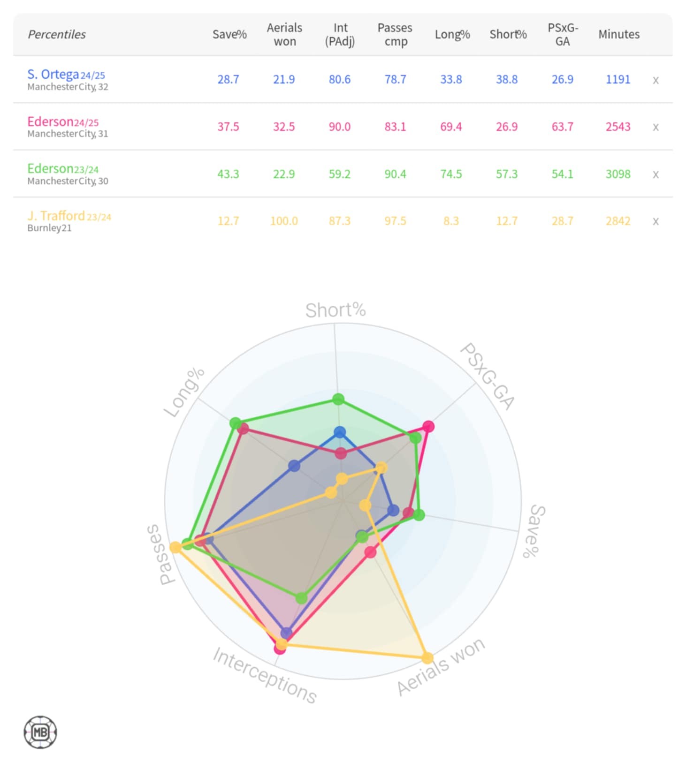Open the S. Ortega player link

53,74
